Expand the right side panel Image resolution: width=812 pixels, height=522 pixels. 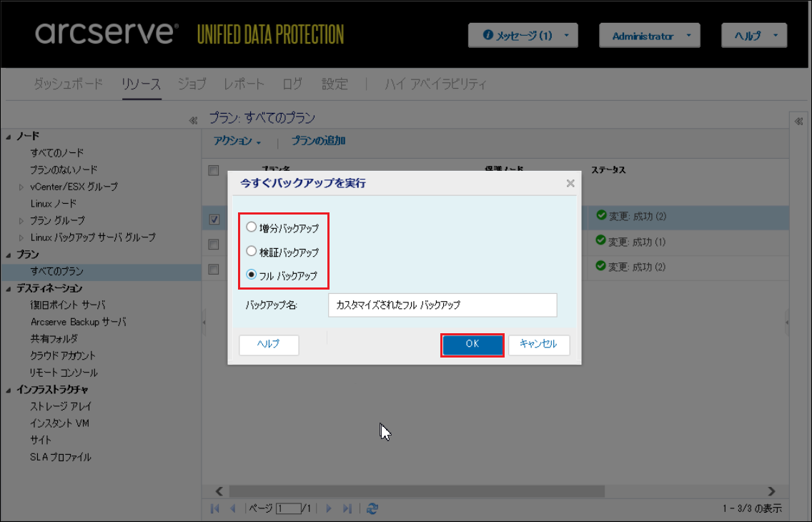[799, 122]
